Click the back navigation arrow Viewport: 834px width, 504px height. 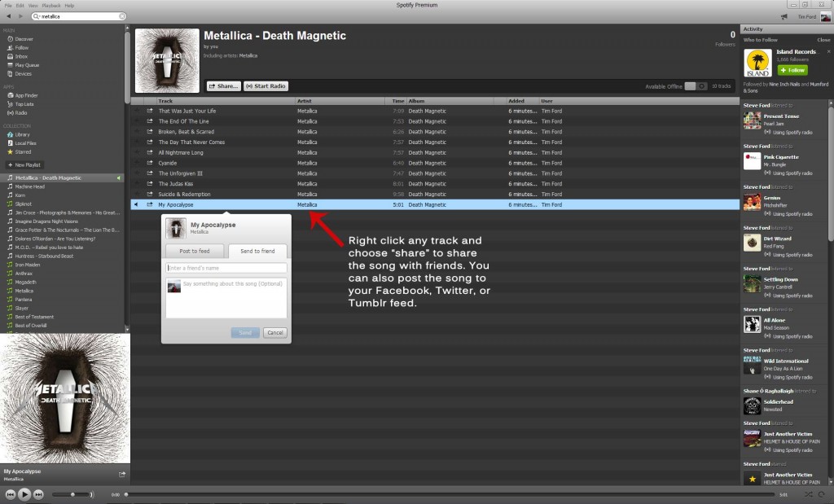[8, 16]
